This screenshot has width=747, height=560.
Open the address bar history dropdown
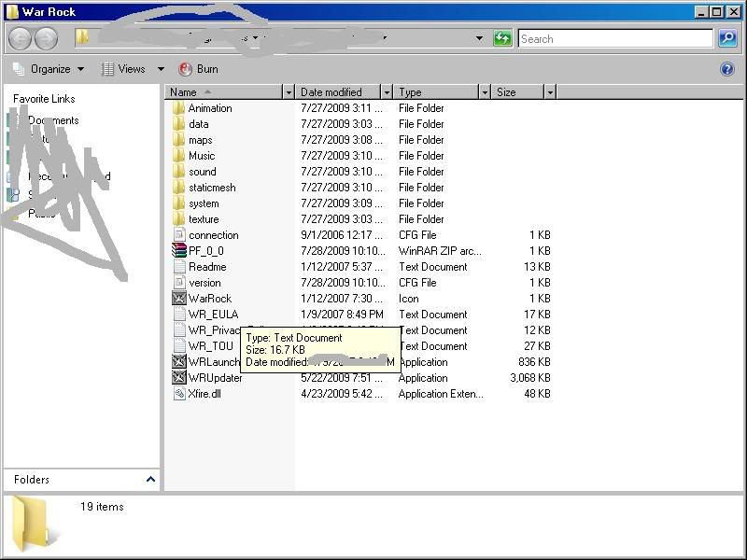click(479, 38)
